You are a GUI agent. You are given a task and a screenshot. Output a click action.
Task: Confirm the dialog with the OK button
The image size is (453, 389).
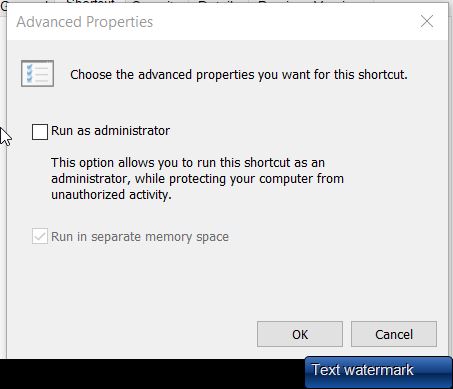pos(300,334)
